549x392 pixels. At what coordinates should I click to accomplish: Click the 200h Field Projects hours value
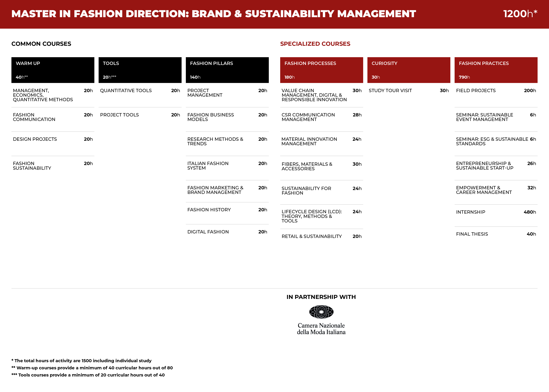pos(530,90)
